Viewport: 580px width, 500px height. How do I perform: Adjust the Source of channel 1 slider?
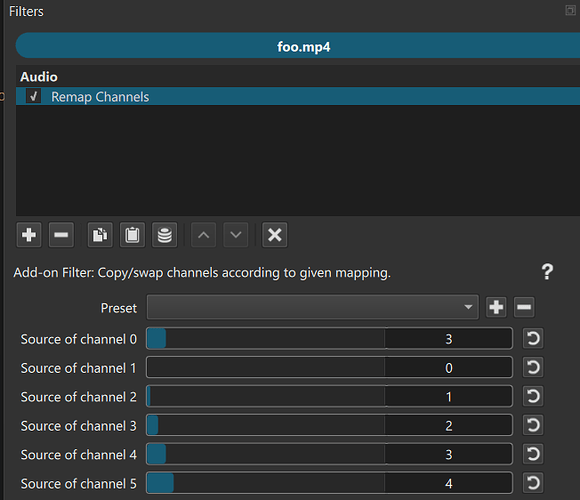266,367
